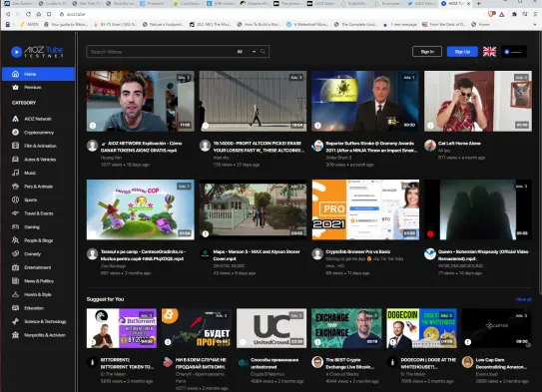Select the Comedy category icon

point(16,253)
